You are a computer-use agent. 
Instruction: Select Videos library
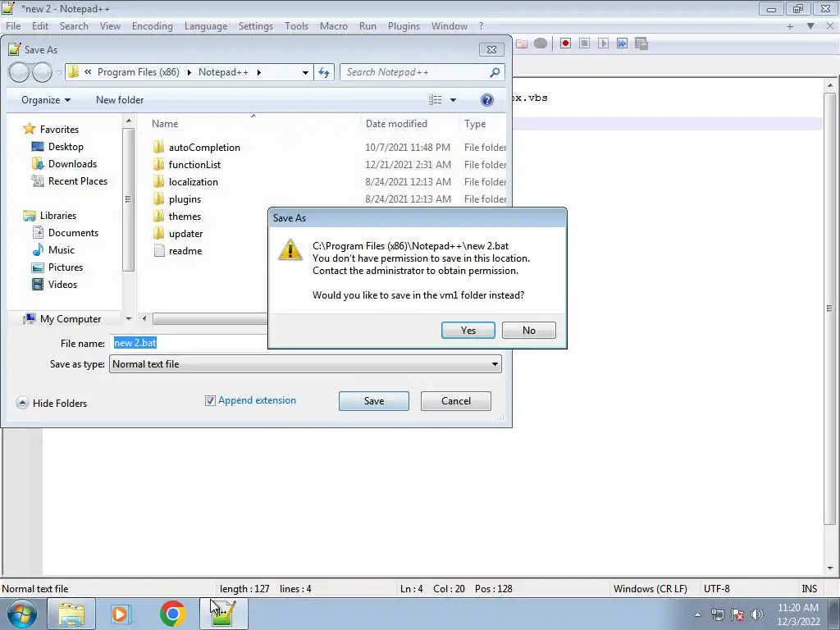tap(54, 285)
